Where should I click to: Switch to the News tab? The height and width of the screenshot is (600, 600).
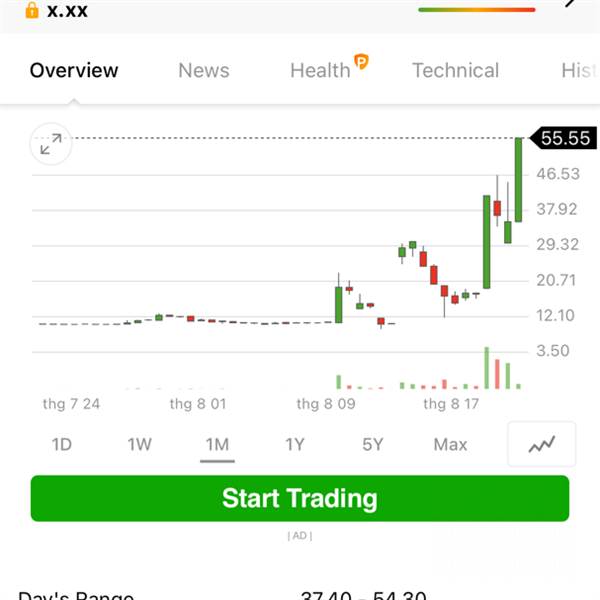(x=204, y=70)
